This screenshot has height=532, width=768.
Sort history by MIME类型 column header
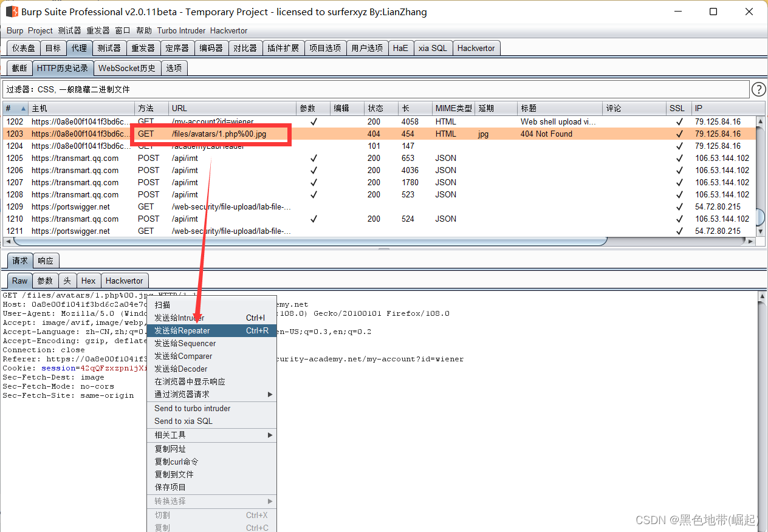tap(453, 109)
